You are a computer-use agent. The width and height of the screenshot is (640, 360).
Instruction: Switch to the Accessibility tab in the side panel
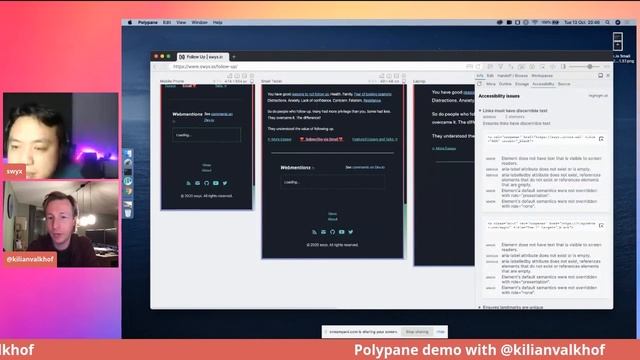[x=543, y=84]
